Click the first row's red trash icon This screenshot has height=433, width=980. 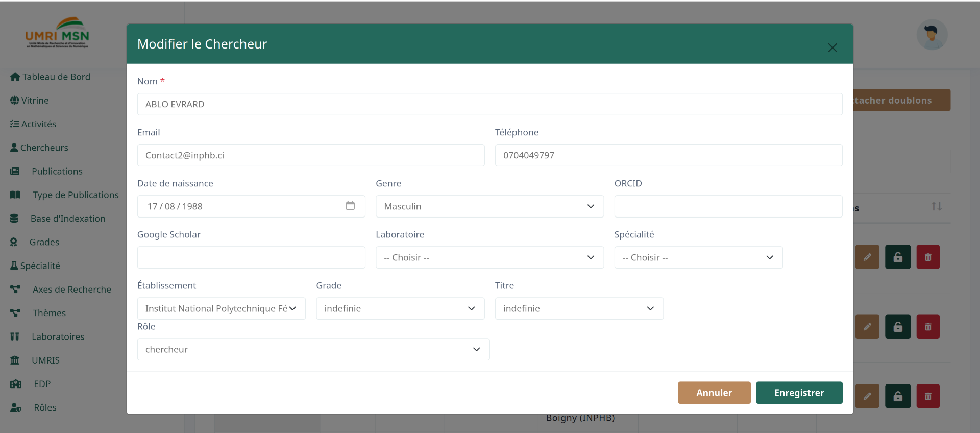coord(928,257)
